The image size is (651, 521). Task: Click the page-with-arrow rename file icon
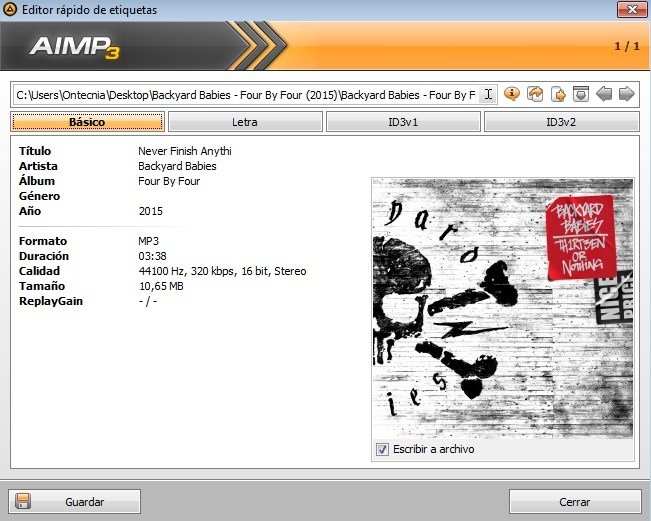tap(558, 94)
